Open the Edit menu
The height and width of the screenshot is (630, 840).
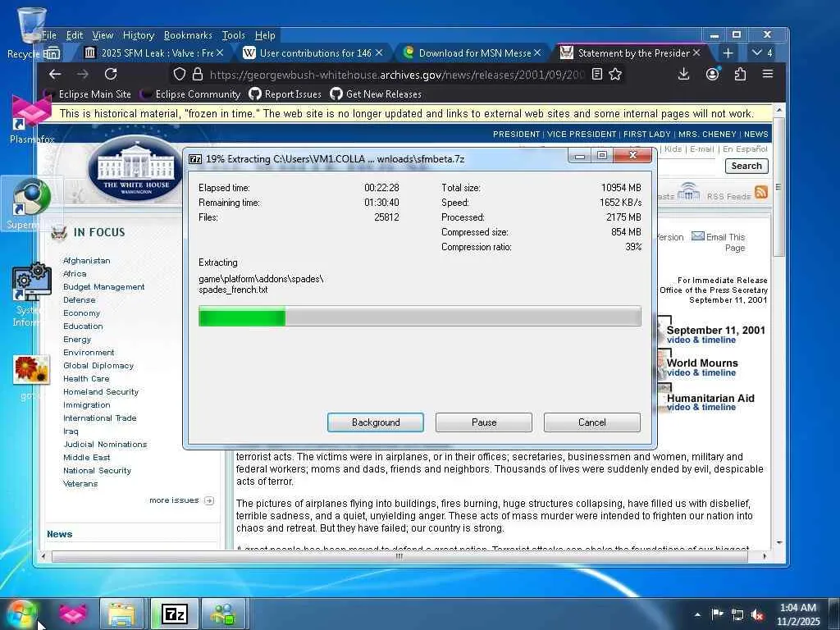tap(75, 35)
